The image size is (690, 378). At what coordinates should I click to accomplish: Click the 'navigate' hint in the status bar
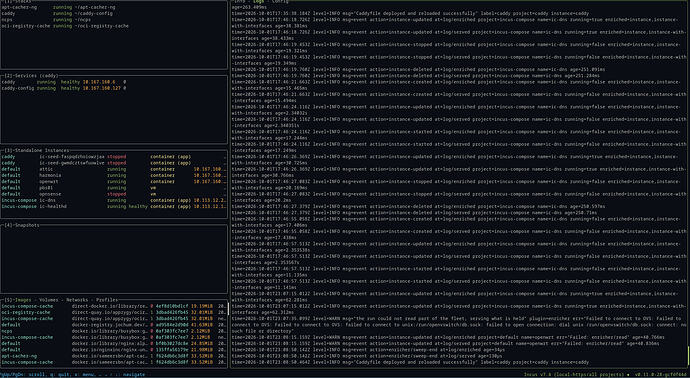click(x=134, y=374)
